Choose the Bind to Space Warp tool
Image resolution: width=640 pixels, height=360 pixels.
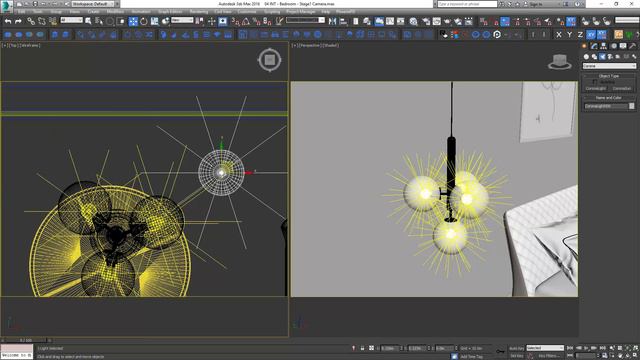[53, 21]
